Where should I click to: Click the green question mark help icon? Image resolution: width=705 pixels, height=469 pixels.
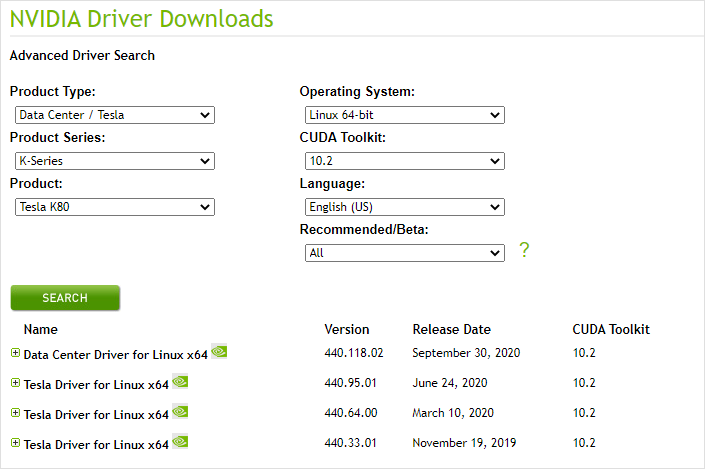click(x=524, y=250)
